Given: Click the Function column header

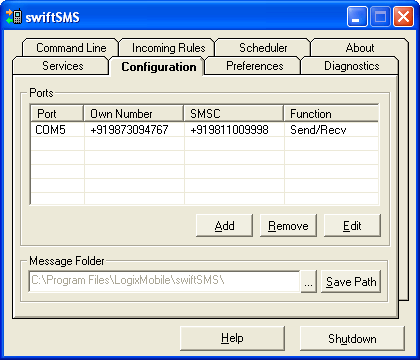Looking at the screenshot, I should click(331, 114).
